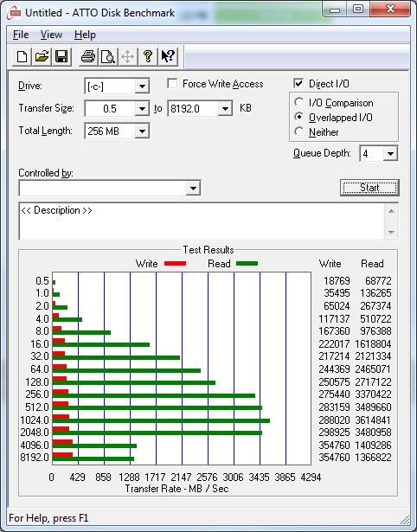Click the write value 354760 for 8192.0
The width and height of the screenshot is (417, 532).
[x=334, y=458]
